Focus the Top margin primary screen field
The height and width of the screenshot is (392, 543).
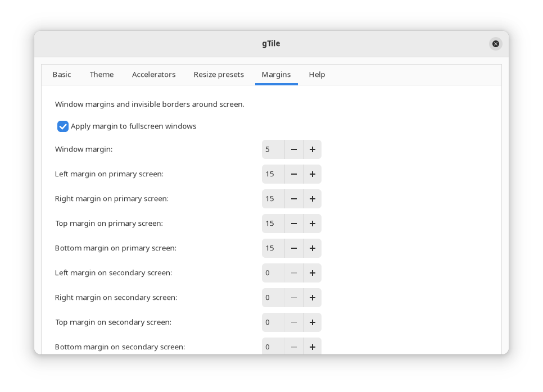pyautogui.click(x=273, y=224)
